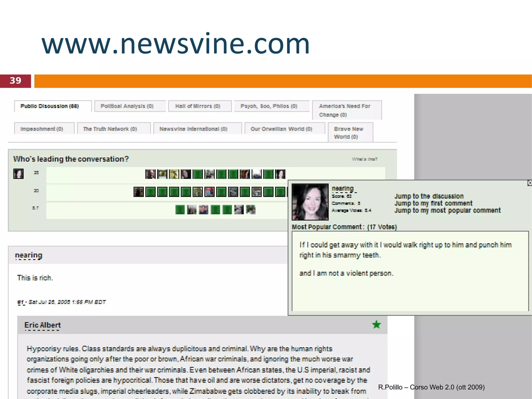532x399 pixels.
Task: Open the Public Discussion (66) tab
Action: click(53, 106)
